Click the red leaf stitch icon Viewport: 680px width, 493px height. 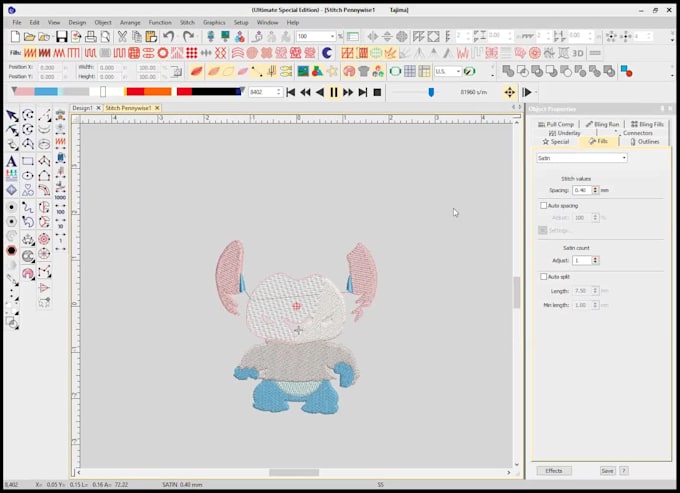196,71
